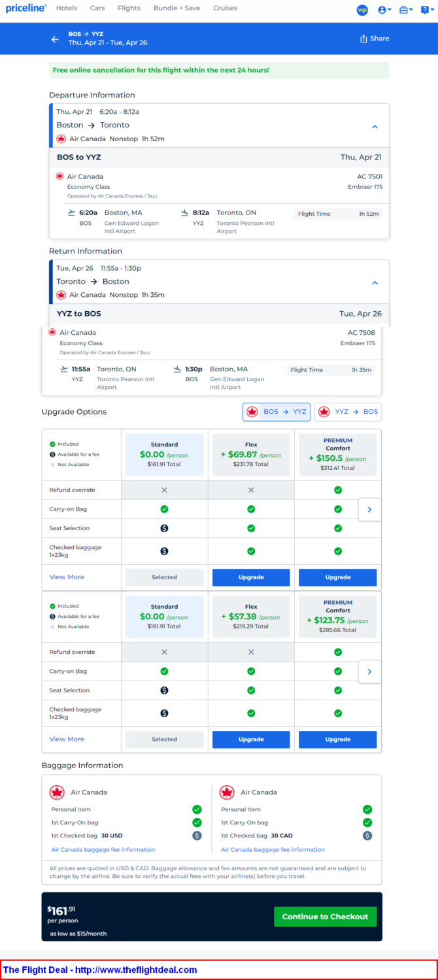Click the Selected button under $231.78 table's Standard

164,577
